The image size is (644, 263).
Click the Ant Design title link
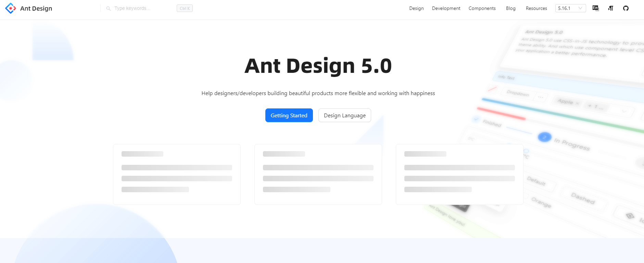click(36, 8)
